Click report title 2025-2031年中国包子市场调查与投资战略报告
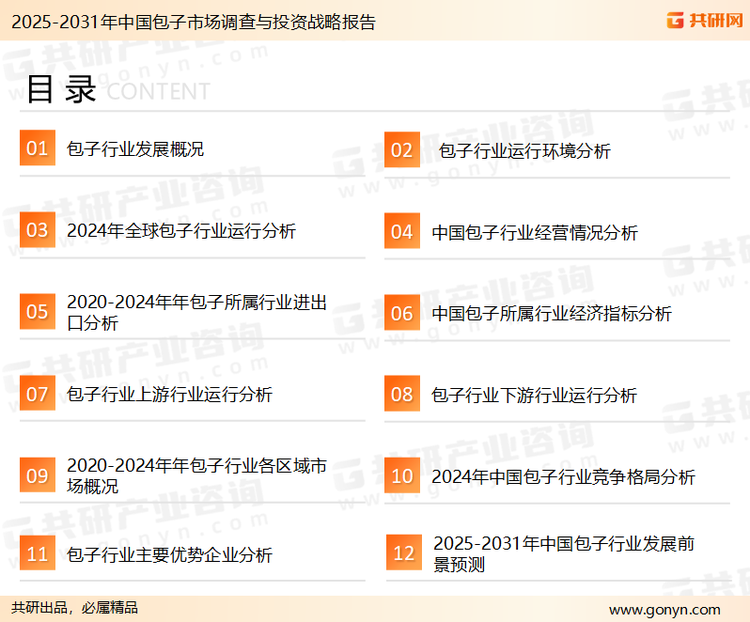The image size is (750, 622). click(x=194, y=22)
